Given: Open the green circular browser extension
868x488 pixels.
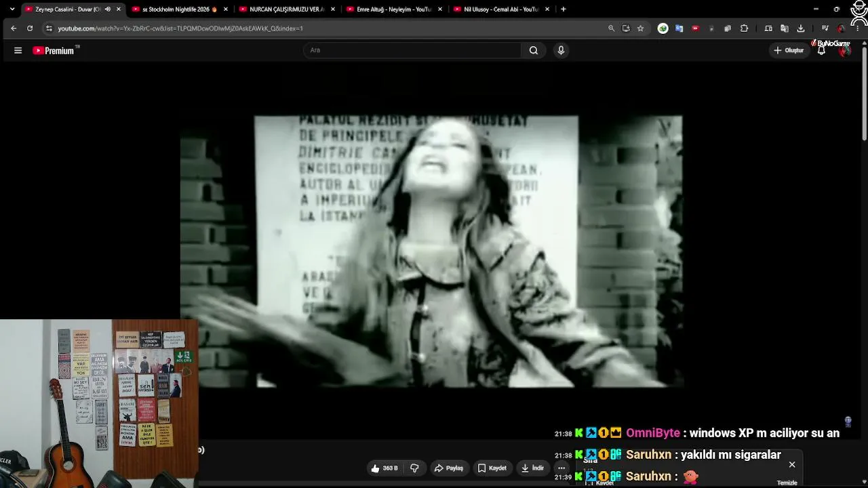Looking at the screenshot, I should tap(663, 28).
